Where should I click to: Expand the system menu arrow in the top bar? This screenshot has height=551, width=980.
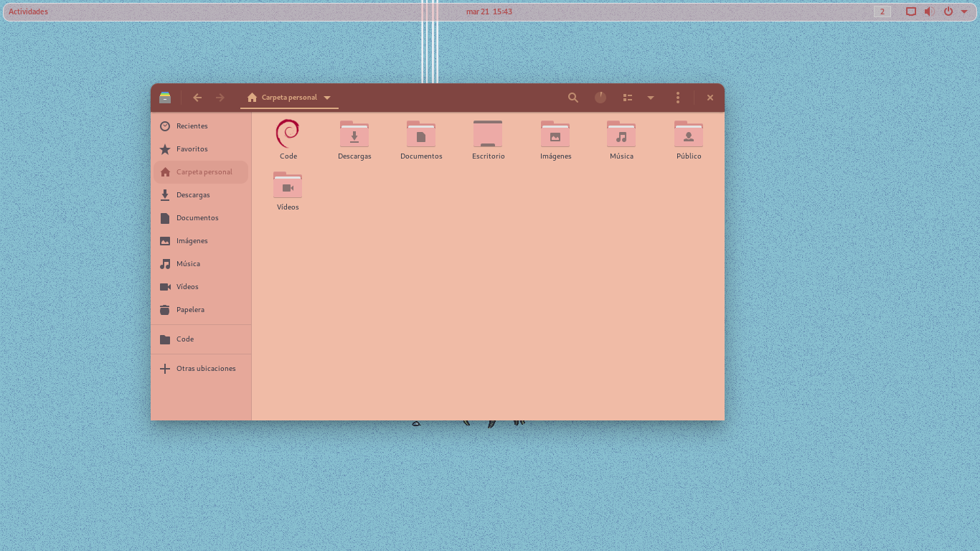tap(964, 11)
